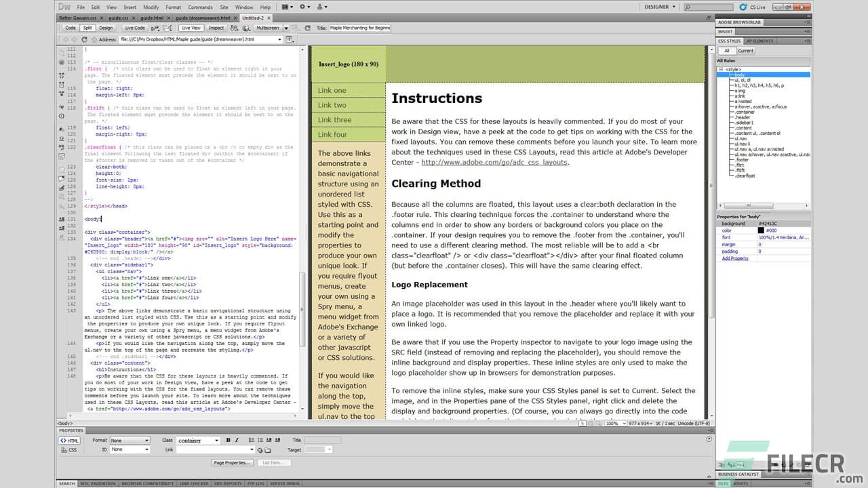Open the Multiscreen preview icon
Viewport: 868px width, 488px height.
coord(269,28)
